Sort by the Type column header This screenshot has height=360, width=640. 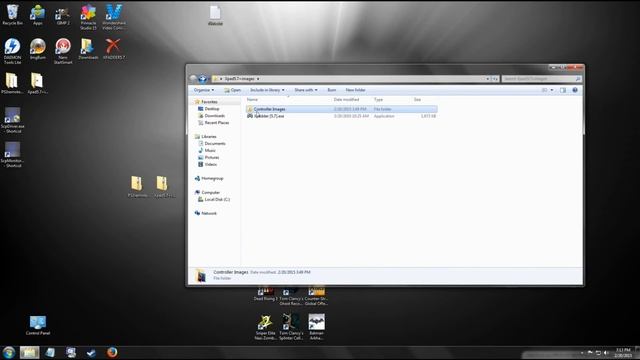378,100
